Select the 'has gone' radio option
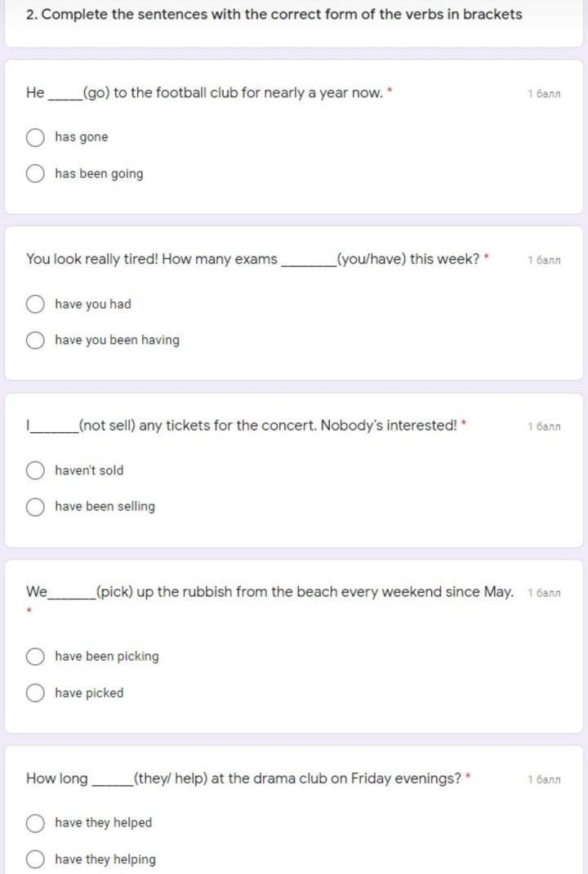 (x=35, y=137)
